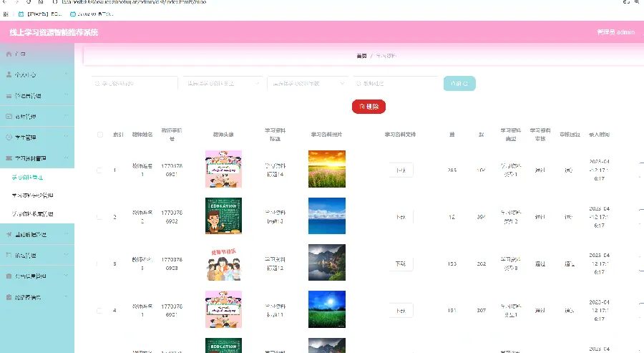The height and width of the screenshot is (353, 644).
Task: Focus the 学习资料标题 search input
Action: [135, 84]
